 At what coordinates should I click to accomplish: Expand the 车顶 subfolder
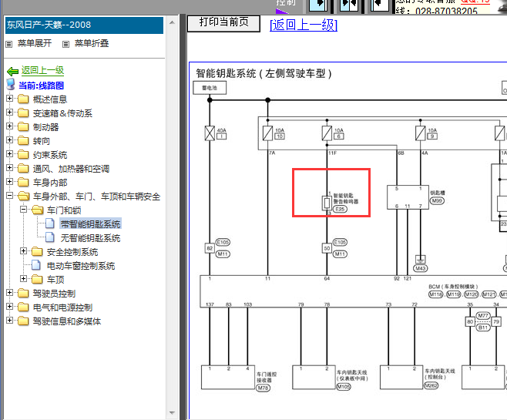coord(24,278)
